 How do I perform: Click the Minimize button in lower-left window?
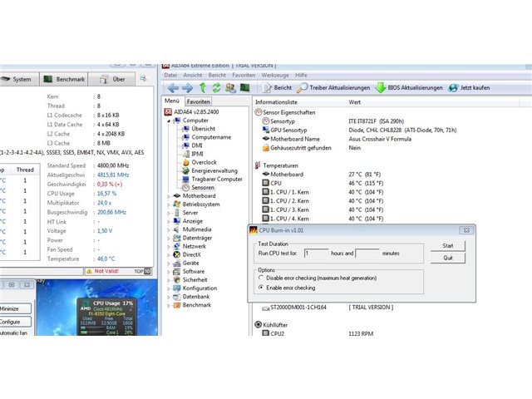16,308
